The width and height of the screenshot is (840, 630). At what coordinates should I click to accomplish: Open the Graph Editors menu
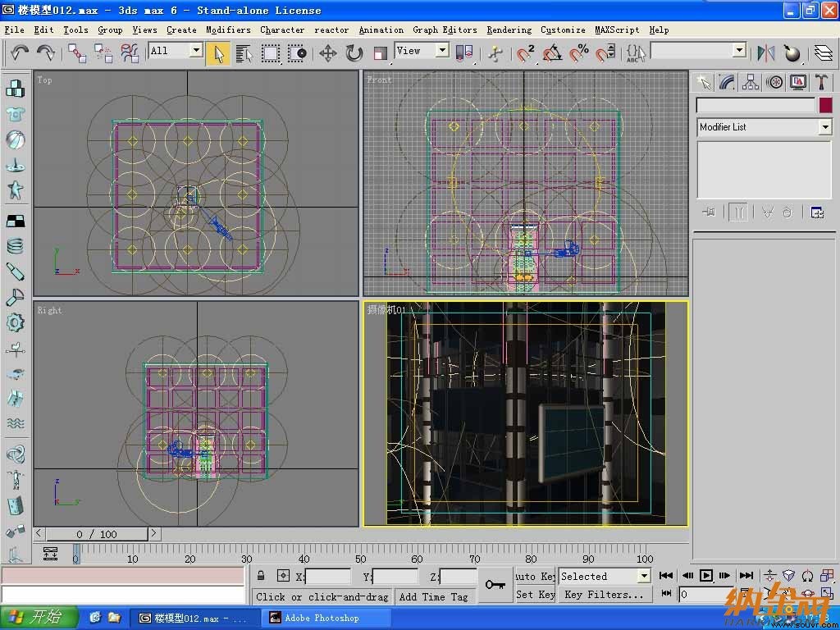point(445,30)
